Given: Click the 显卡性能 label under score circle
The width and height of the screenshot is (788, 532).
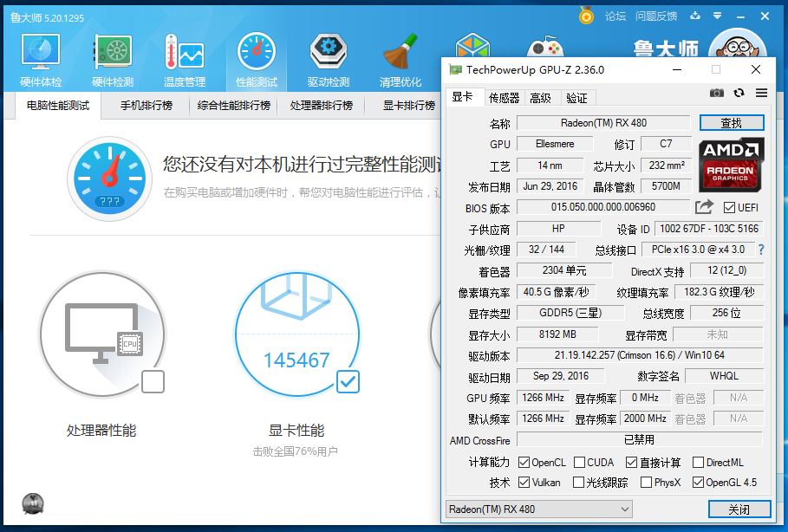Looking at the screenshot, I should coord(296,430).
